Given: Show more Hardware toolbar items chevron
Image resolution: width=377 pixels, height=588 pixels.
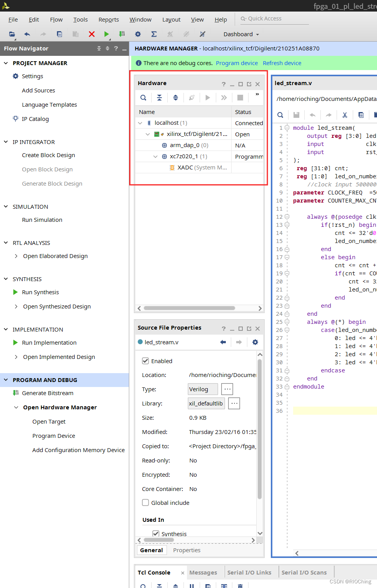Looking at the screenshot, I should click(x=257, y=94).
